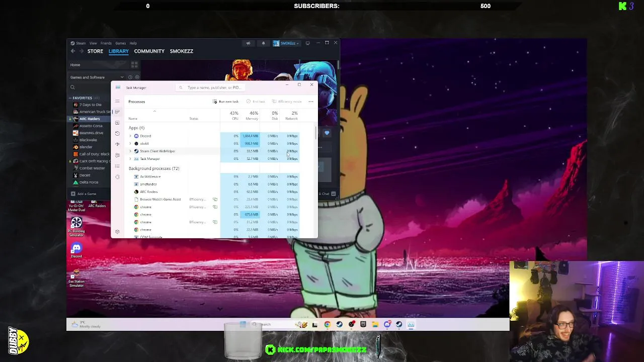Image resolution: width=644 pixels, height=362 pixels.
Task: Open Discord desktop shortcut
Action: [x=76, y=251]
